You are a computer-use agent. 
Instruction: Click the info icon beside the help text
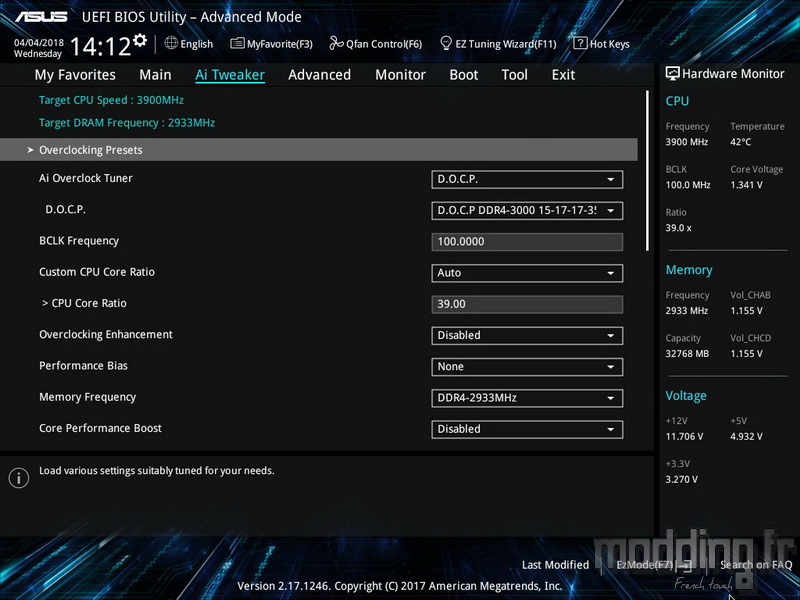pos(19,478)
